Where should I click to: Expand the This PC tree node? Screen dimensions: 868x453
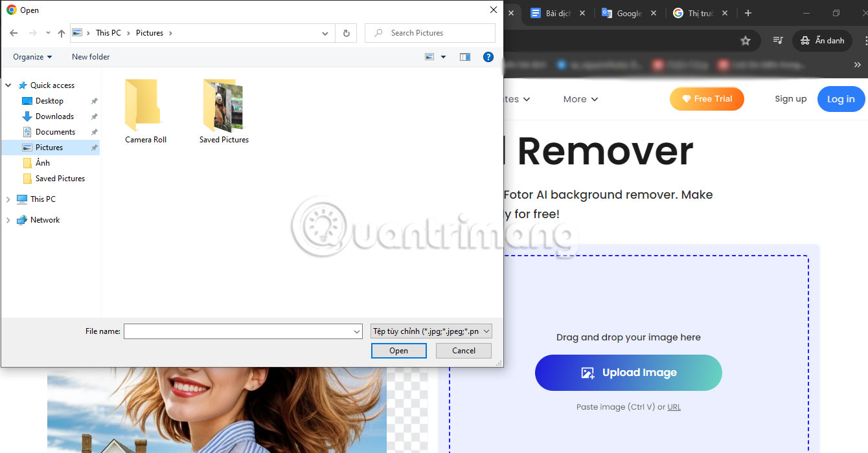pyautogui.click(x=8, y=199)
